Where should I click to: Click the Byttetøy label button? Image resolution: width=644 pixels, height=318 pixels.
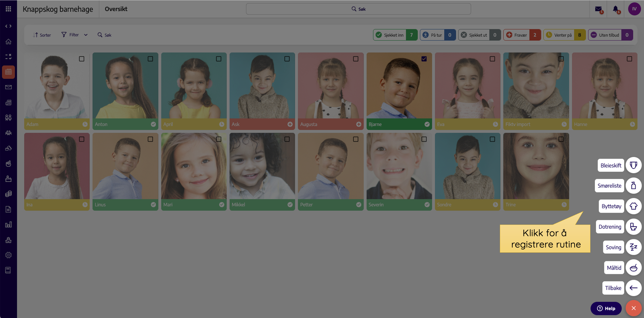click(x=611, y=206)
